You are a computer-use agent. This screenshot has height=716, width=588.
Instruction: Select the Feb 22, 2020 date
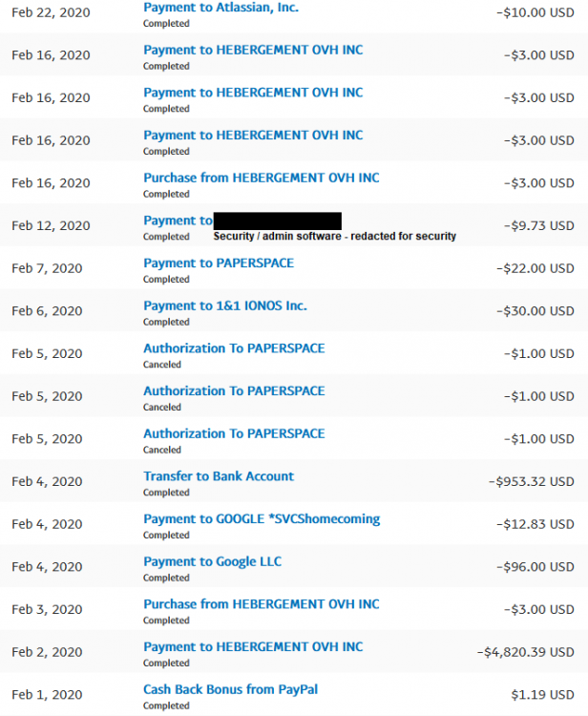tap(51, 12)
